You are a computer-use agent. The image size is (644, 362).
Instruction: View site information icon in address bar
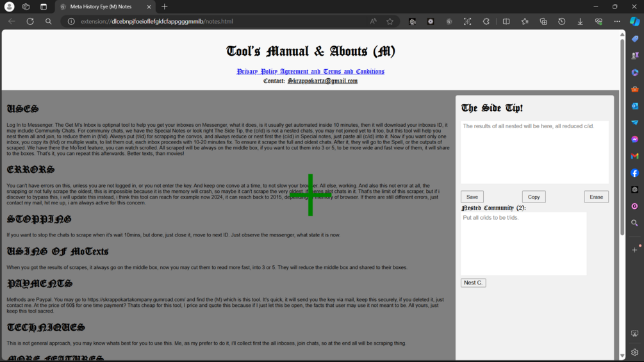pos(71,21)
